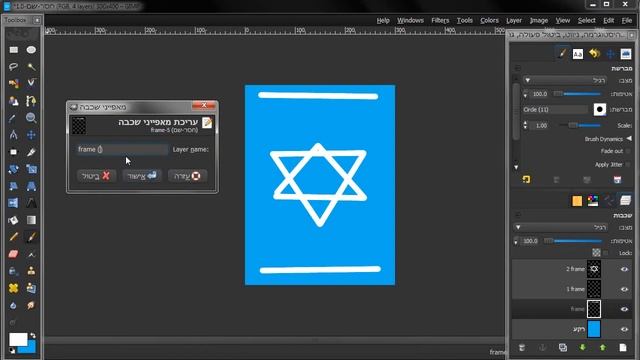Click ביטול cancel button in dialog
The height and width of the screenshot is (360, 640).
click(x=96, y=176)
